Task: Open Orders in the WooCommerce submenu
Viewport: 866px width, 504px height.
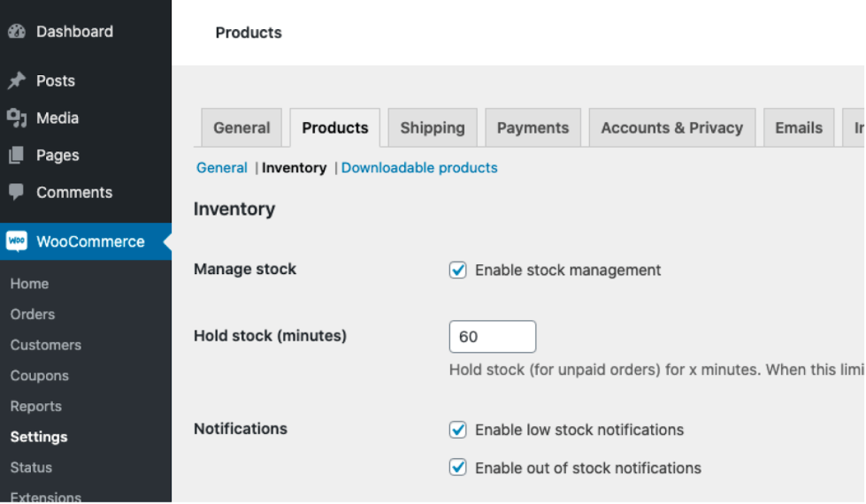Action: [x=33, y=315]
